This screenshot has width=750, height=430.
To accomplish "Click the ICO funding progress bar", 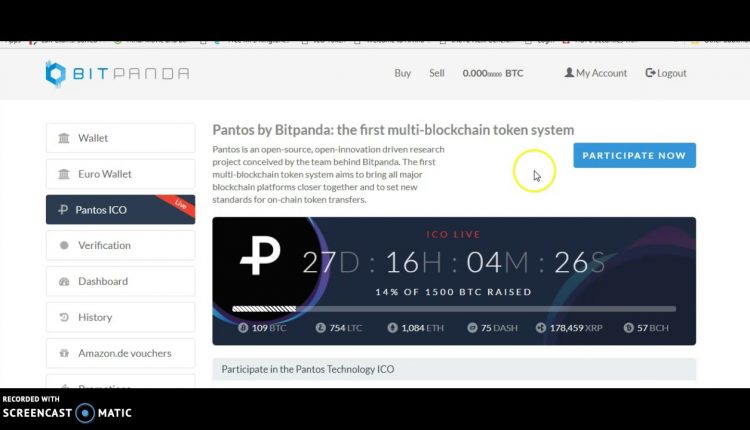I will point(454,309).
